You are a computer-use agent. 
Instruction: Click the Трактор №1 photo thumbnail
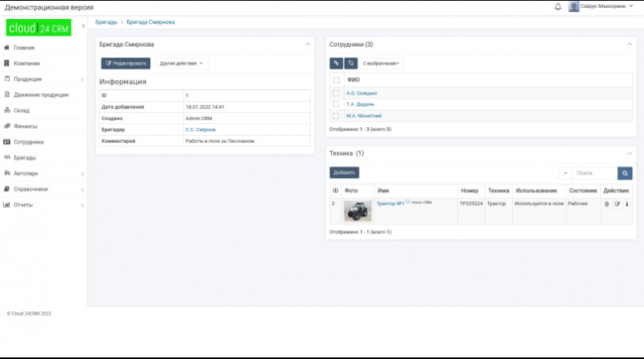click(357, 210)
